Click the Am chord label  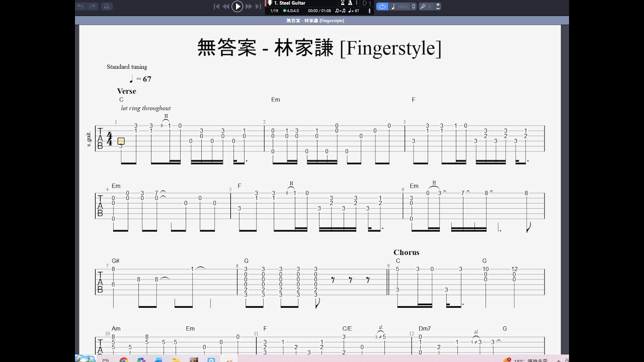[x=116, y=329]
